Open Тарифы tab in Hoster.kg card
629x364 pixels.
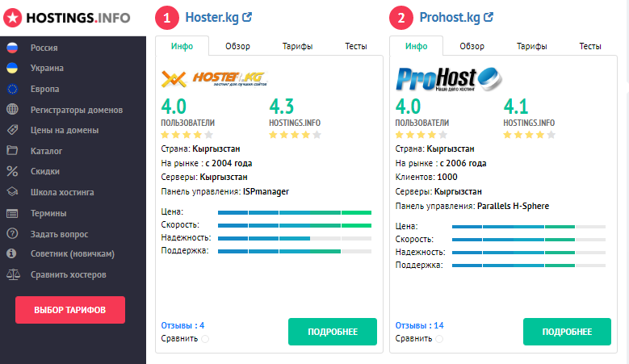tap(297, 46)
